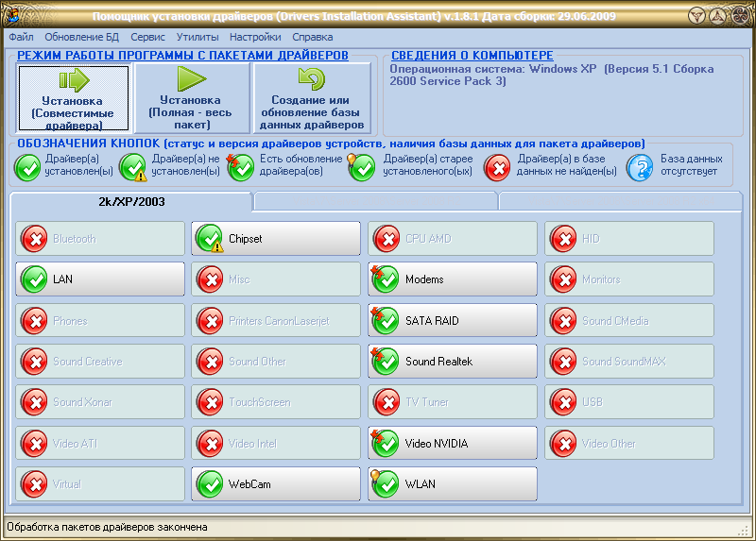Screen dimensions: 756x541
Task: Click the status icon on Modems
Action: 386,280
